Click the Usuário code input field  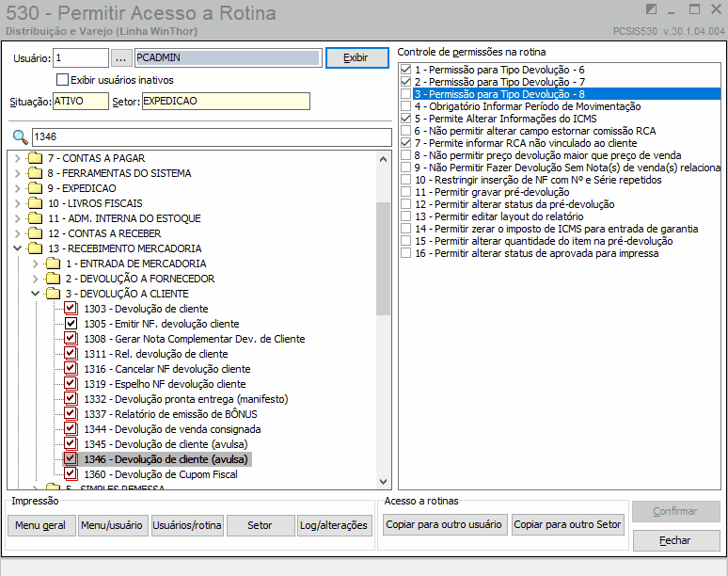tap(81, 58)
